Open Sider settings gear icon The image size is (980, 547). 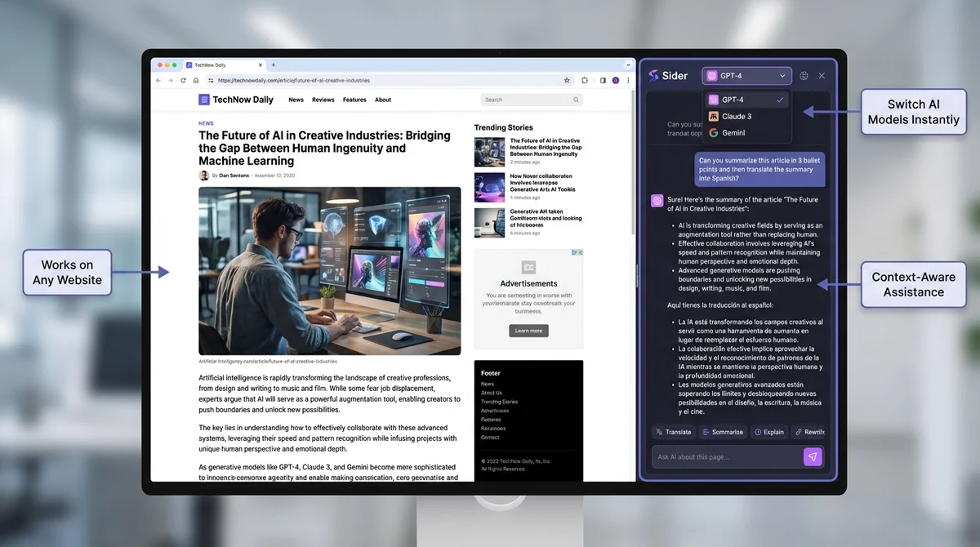point(804,76)
